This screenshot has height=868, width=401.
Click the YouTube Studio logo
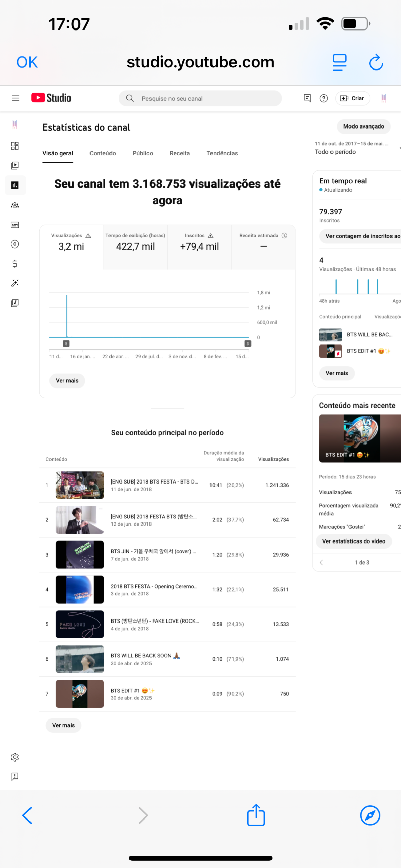pyautogui.click(x=51, y=98)
